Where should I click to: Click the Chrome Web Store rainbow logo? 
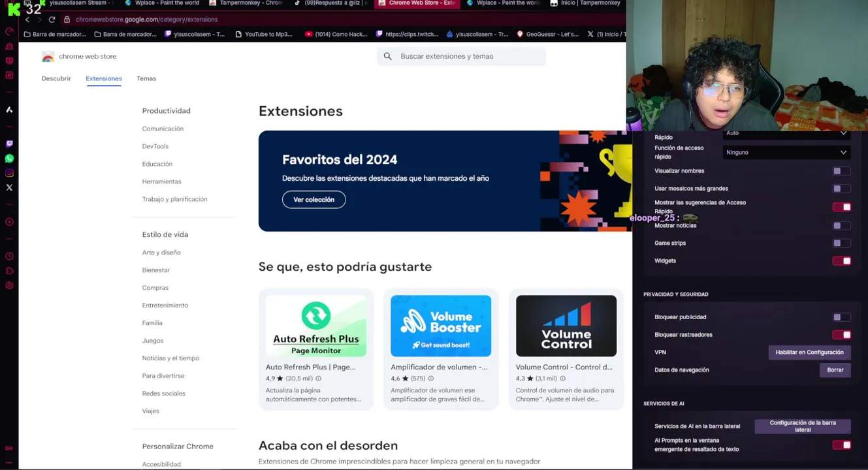(x=48, y=57)
